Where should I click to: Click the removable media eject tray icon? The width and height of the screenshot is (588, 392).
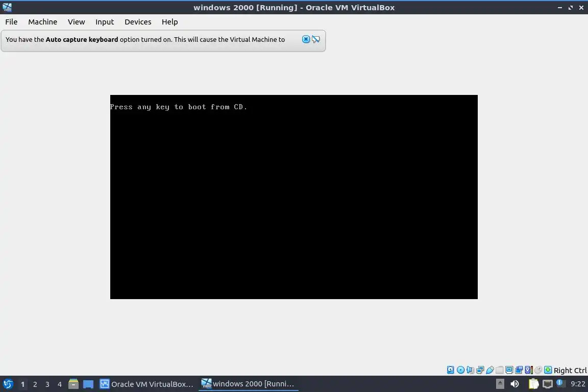pyautogui.click(x=500, y=384)
